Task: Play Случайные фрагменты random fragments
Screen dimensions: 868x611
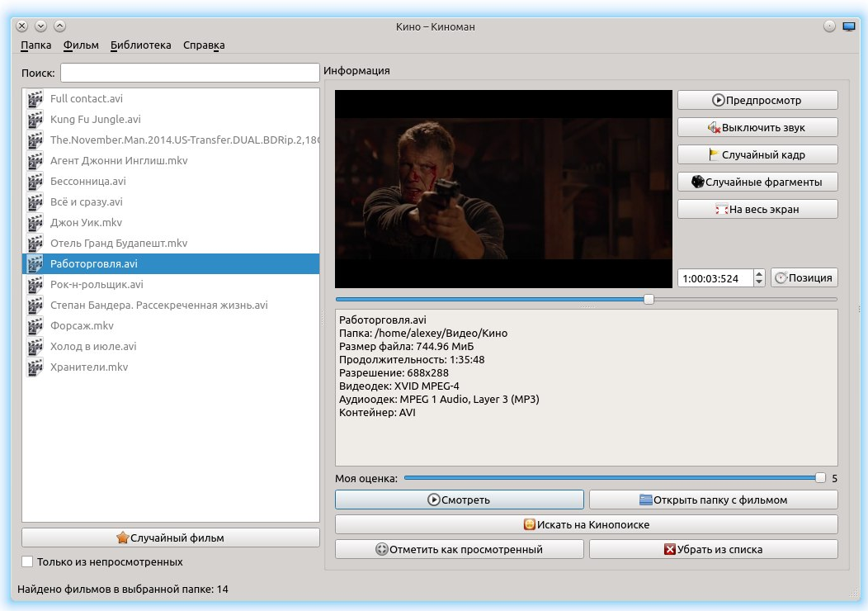Action: [757, 182]
